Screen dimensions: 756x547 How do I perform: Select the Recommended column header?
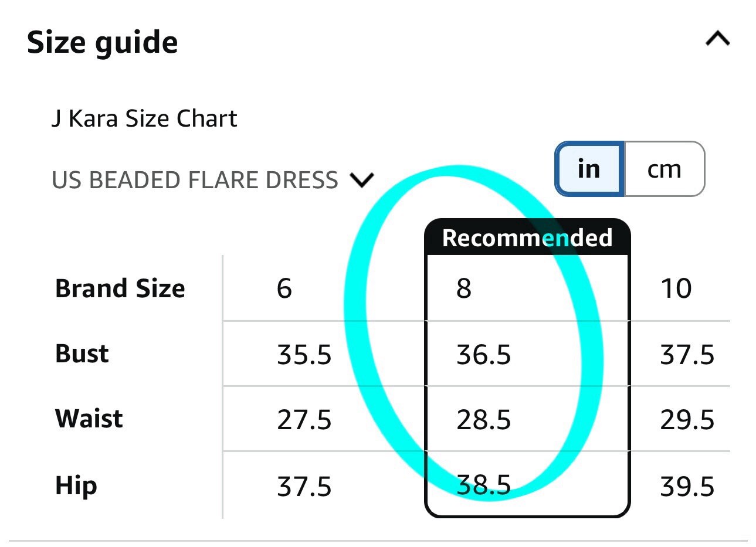527,238
